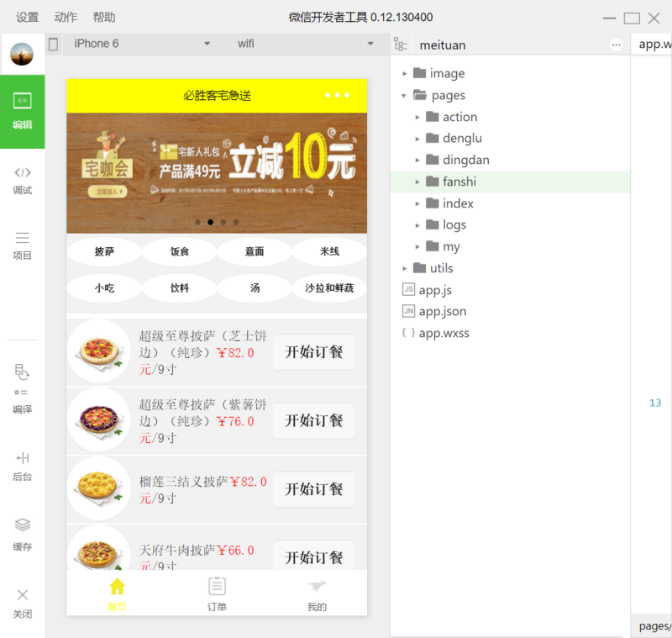The image size is (672, 638).
Task: Expand the dingdan folder
Action: coord(417,161)
